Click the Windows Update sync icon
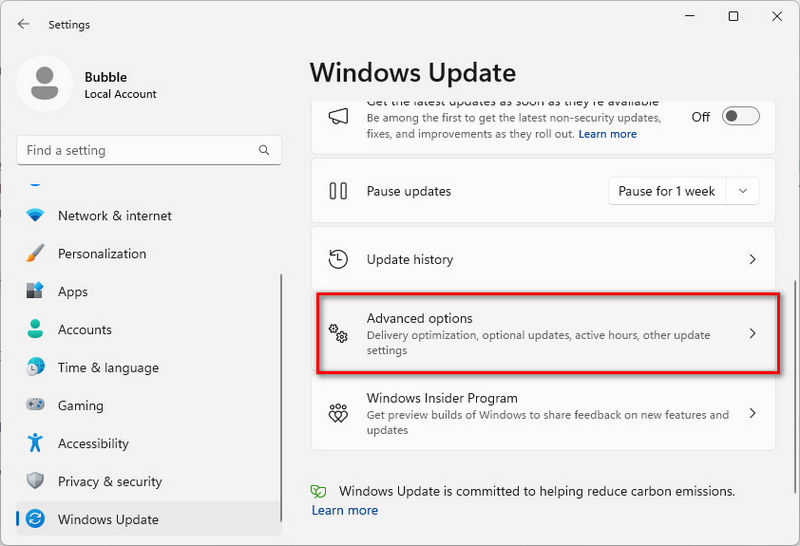The image size is (800, 546). tap(35, 519)
